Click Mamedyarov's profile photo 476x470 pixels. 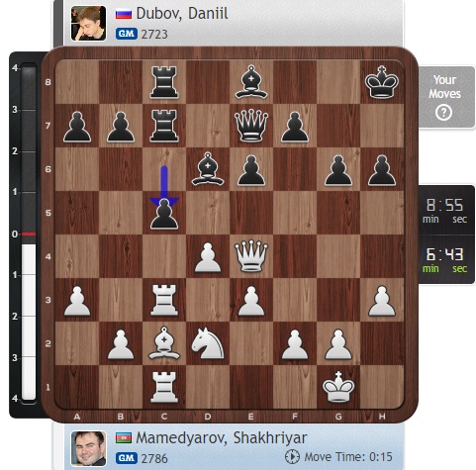[88, 448]
